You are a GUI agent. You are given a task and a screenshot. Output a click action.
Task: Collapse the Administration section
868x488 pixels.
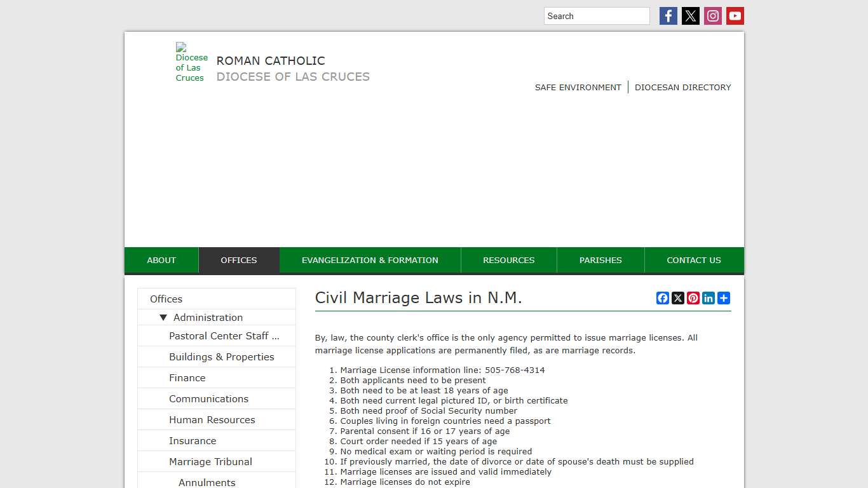tap(164, 317)
